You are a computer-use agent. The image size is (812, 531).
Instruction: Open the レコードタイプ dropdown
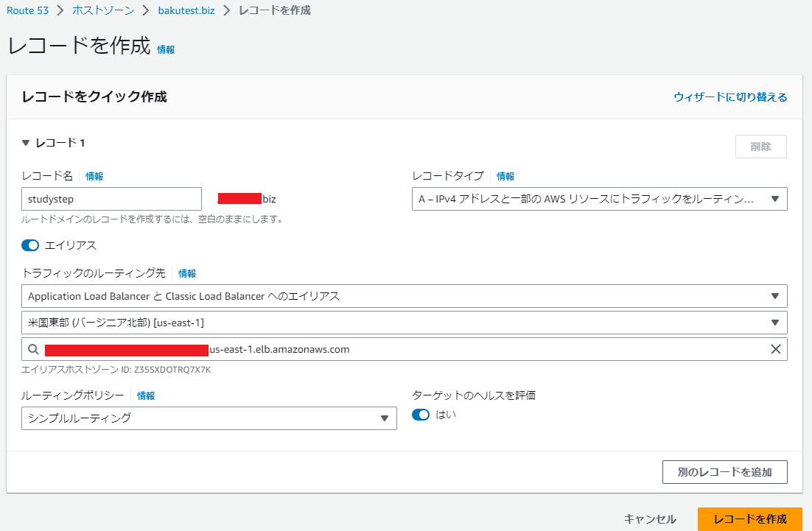599,199
